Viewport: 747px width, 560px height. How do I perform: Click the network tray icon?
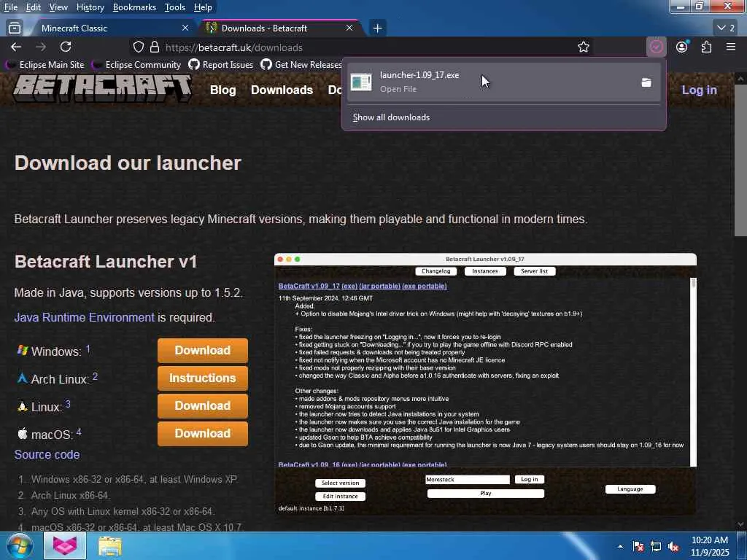click(x=656, y=546)
